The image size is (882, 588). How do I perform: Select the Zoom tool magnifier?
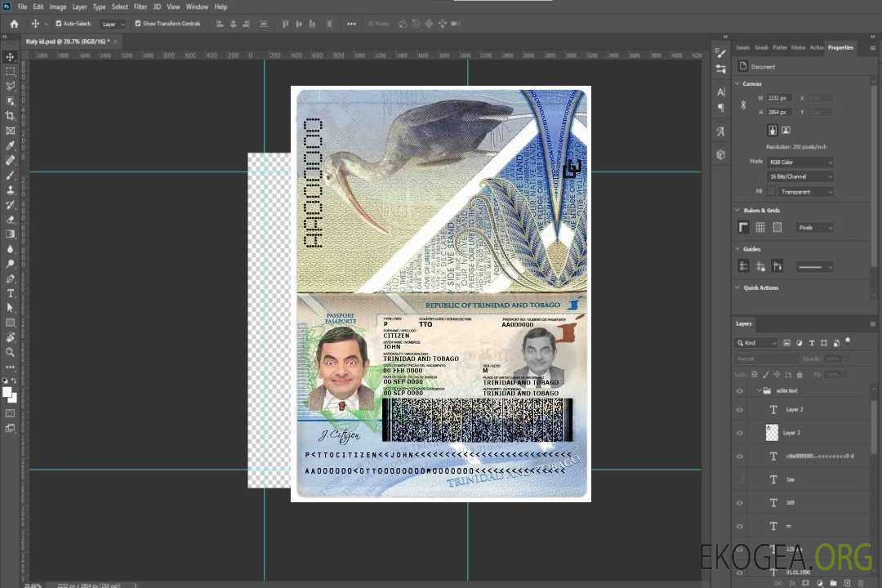pos(10,352)
